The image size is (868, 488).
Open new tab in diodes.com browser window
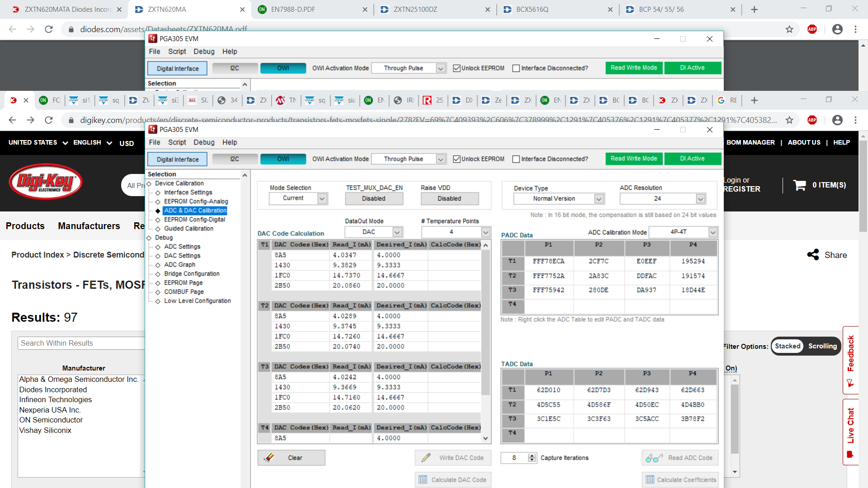click(754, 9)
